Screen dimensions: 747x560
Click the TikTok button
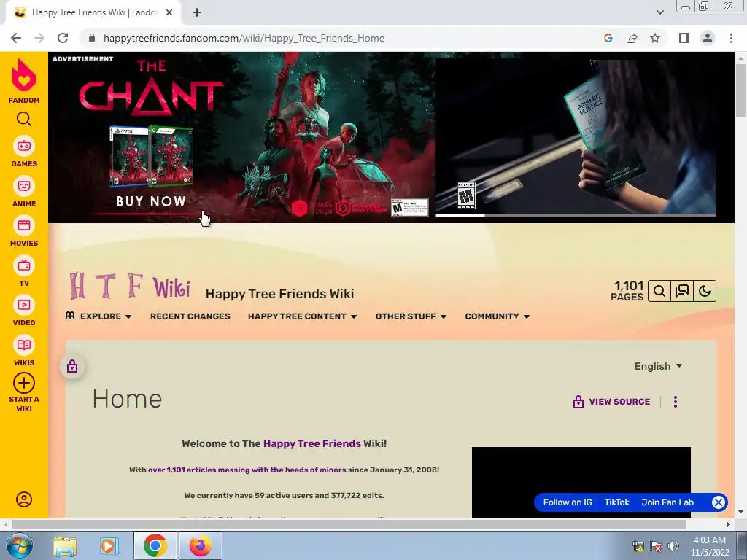[617, 502]
